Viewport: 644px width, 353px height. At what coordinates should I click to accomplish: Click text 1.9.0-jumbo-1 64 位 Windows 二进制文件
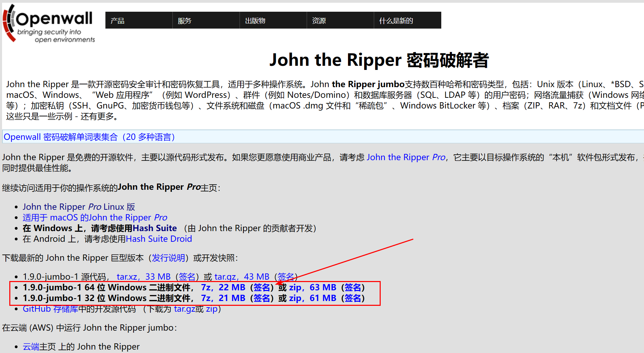pos(107,287)
